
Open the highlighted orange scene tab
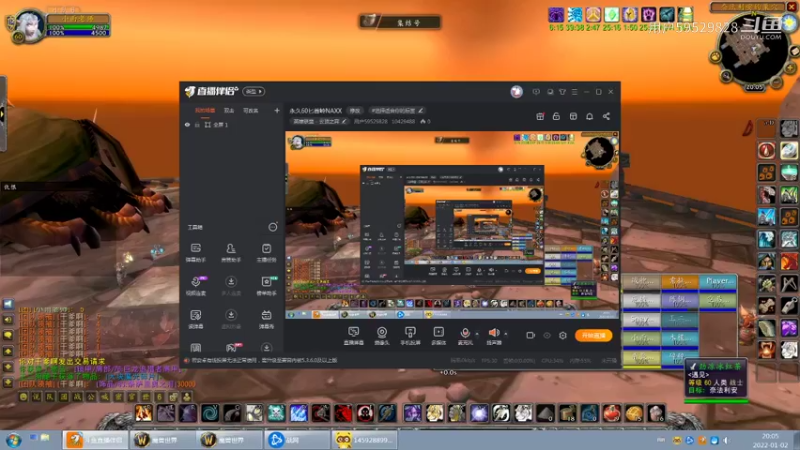205,111
